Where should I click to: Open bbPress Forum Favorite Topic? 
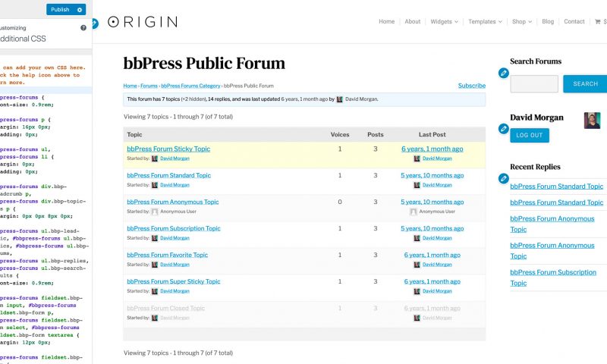point(167,255)
